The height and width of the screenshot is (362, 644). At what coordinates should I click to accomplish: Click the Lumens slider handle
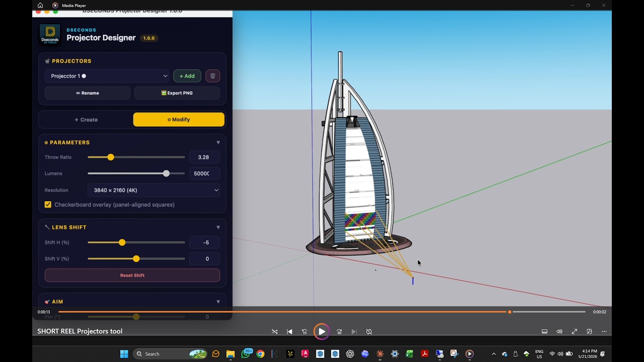166,173
